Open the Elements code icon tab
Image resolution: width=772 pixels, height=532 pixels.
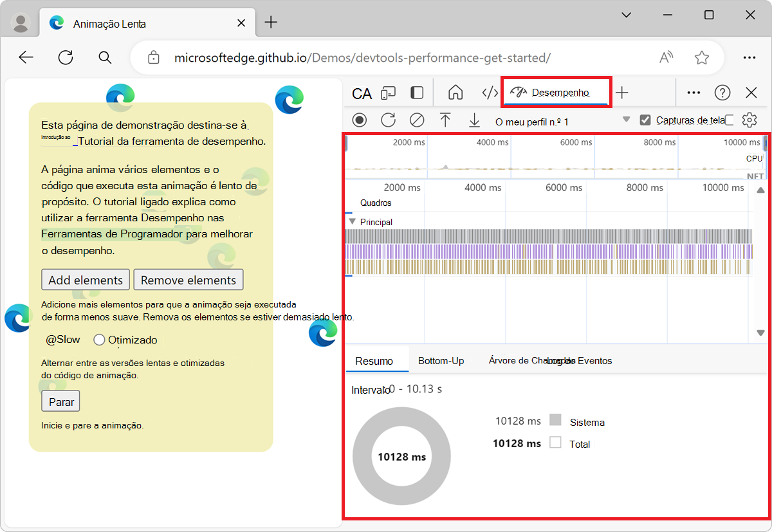(x=490, y=93)
